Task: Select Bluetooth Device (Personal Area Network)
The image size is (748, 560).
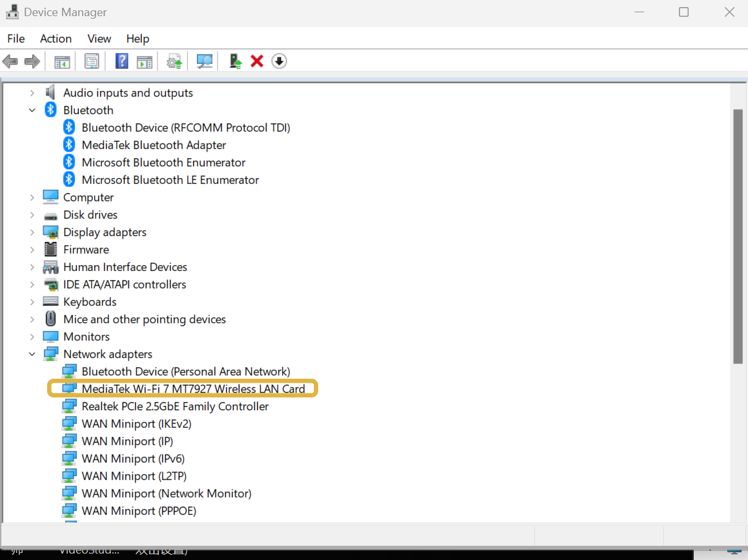Action: click(186, 372)
